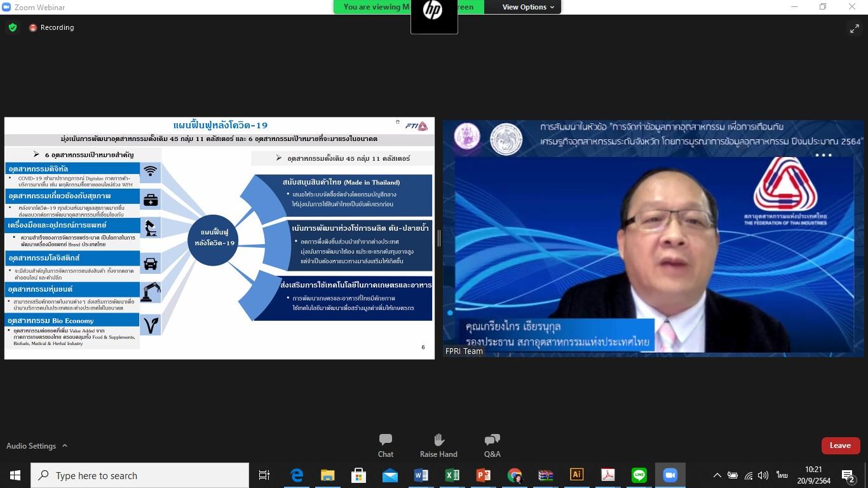Viewport: 868px width, 488px height.
Task: Click the Type here to search box
Action: pos(140,475)
